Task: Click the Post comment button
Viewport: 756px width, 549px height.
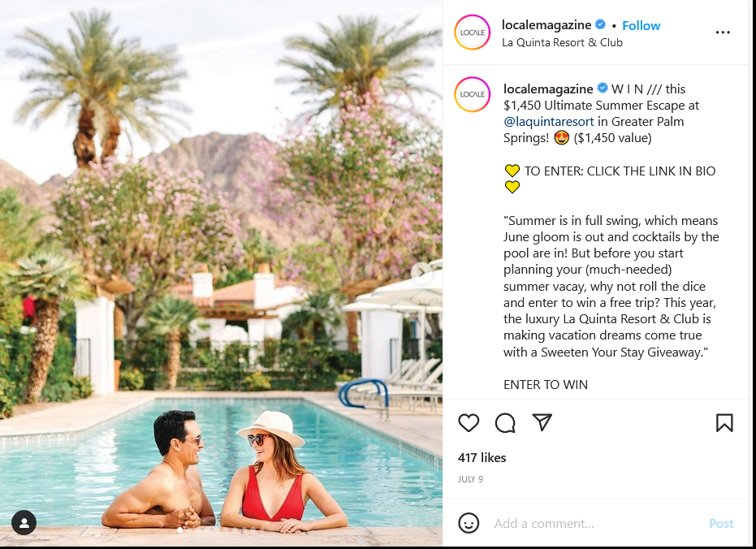Action: pos(721,524)
